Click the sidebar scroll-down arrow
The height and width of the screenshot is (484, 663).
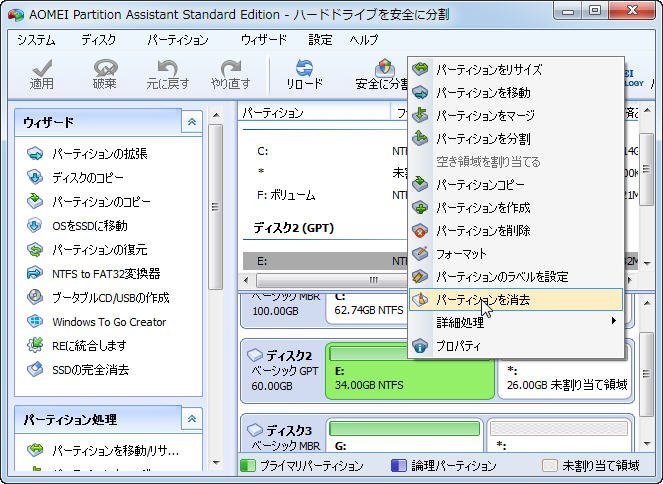click(216, 463)
